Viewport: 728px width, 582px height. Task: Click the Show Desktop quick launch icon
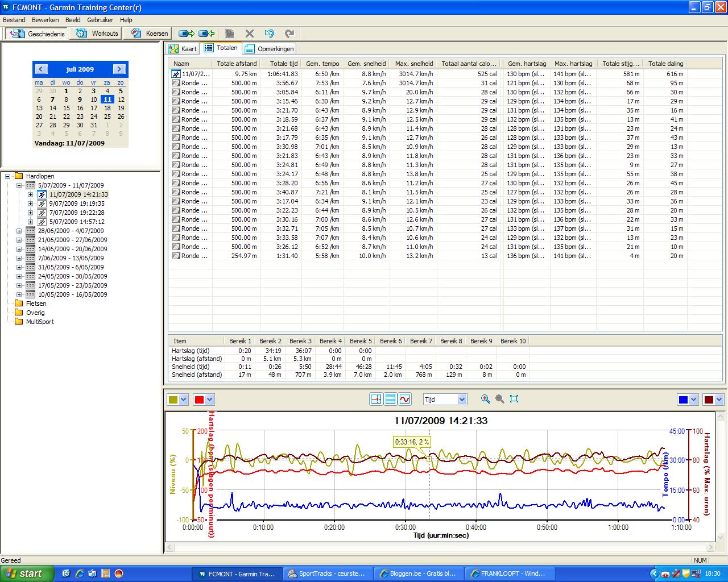pos(67,573)
